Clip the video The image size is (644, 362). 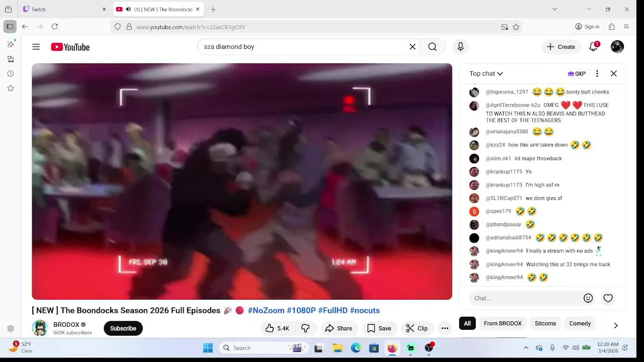[x=417, y=328]
